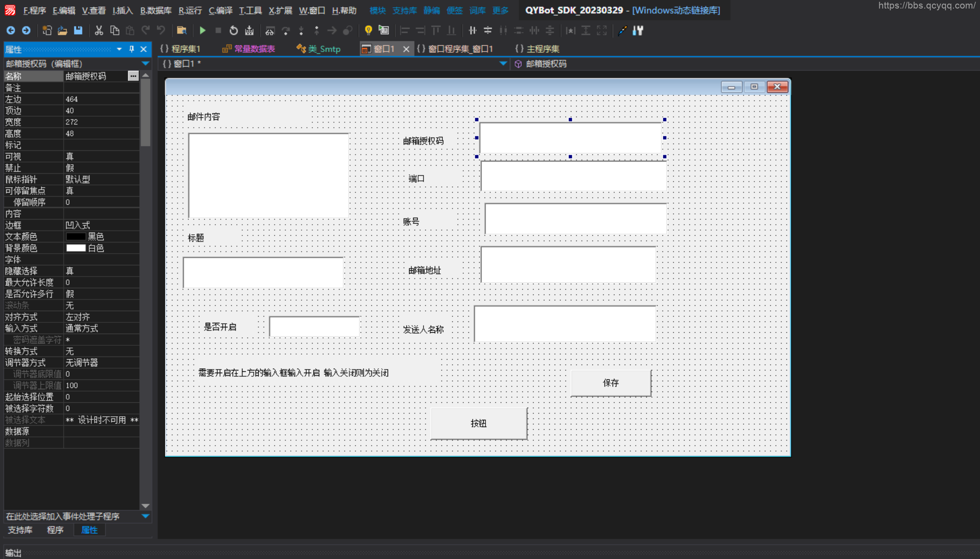Click the red app logo icon

coord(10,10)
